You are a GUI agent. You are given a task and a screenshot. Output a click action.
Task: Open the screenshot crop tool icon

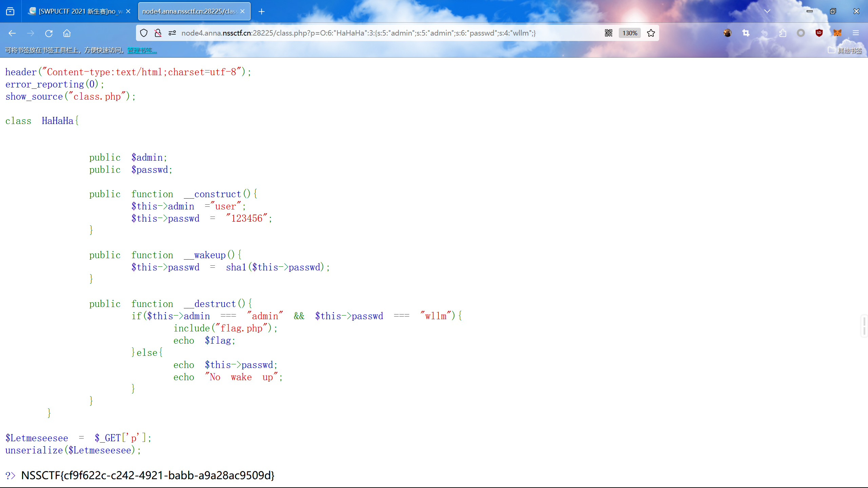pos(746,33)
